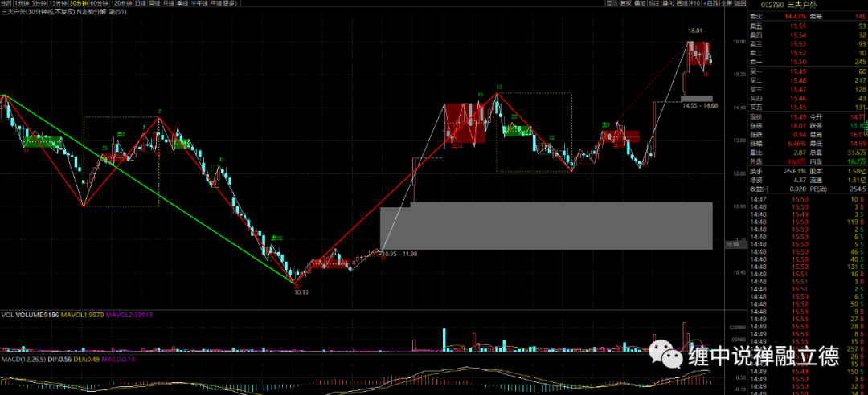The width and height of the screenshot is (868, 395).
Task: Select the 15分钟 period tab
Action: pos(58,3)
